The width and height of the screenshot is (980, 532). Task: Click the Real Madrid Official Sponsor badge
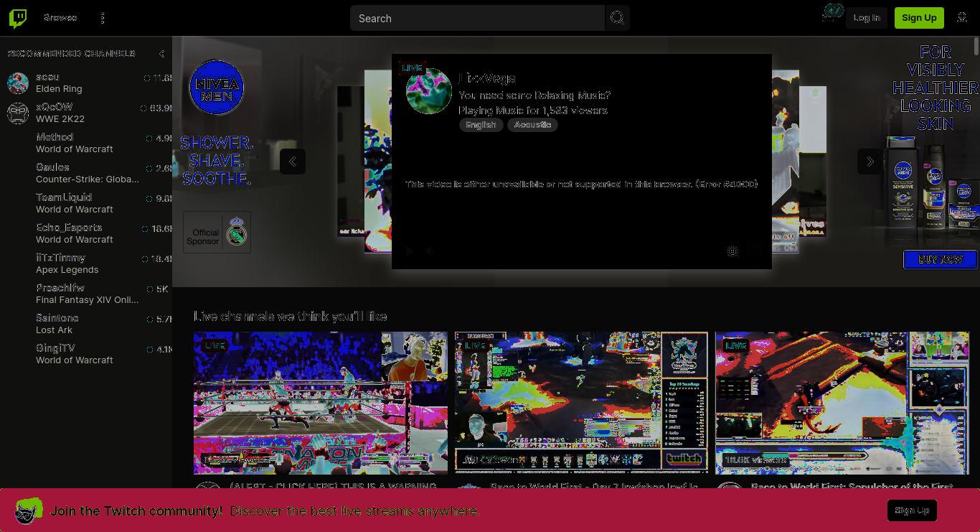[217, 232]
